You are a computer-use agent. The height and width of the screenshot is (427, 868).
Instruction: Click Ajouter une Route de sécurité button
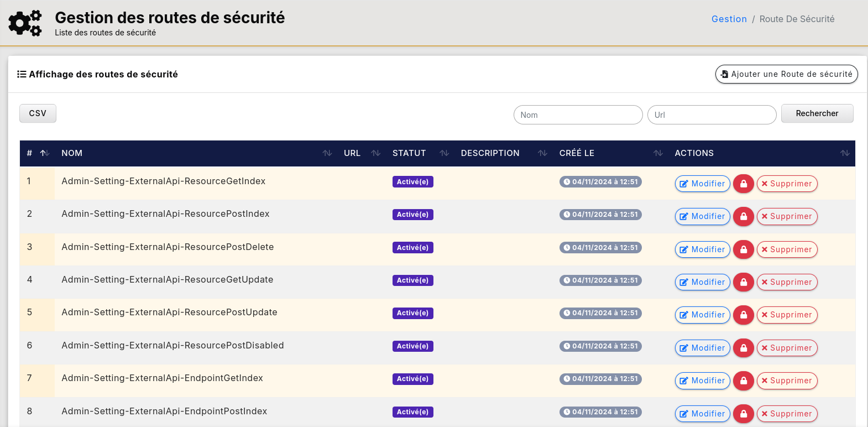(x=786, y=74)
